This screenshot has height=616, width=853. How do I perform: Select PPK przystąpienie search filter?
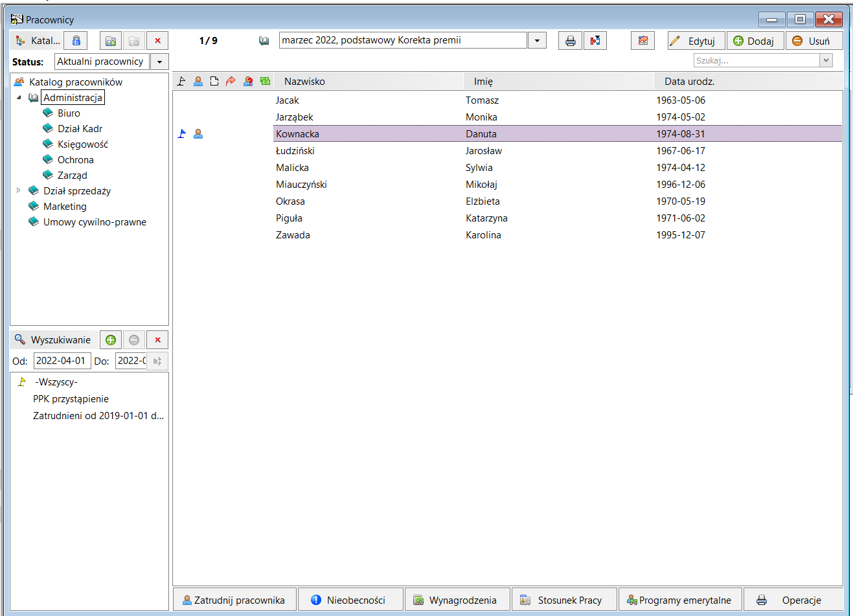(71, 399)
